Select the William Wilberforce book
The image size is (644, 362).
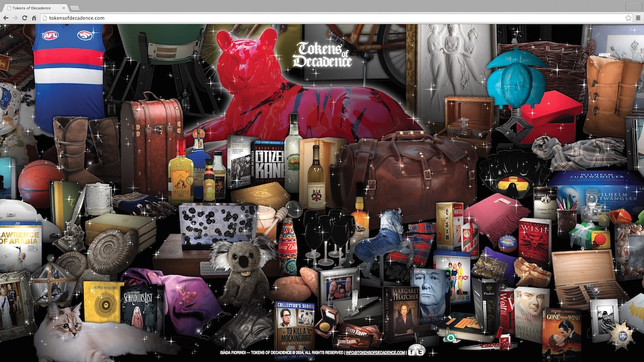[x=531, y=314]
